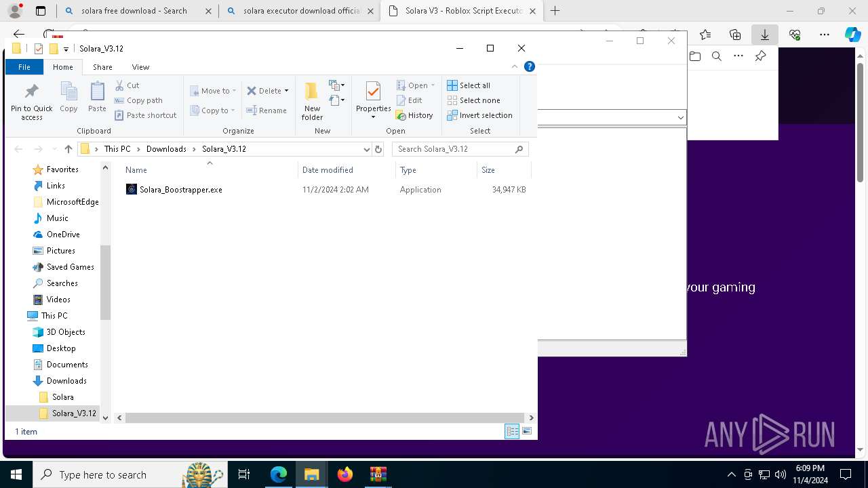Screen dimensions: 868x488
Task: Cut the selected item
Action: [x=127, y=85]
